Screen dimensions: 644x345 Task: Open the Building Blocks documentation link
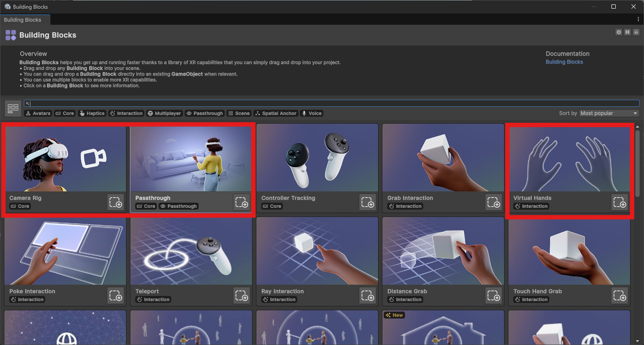pos(564,62)
